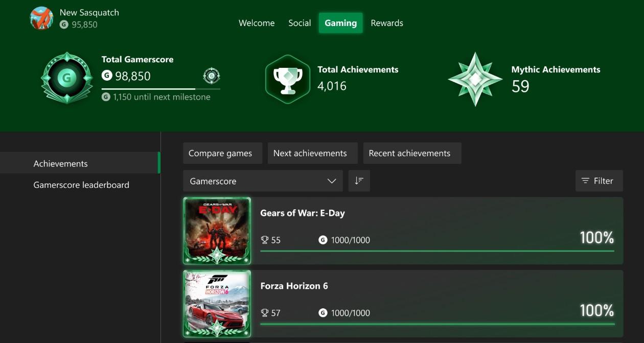Click the trophy icon for Forza Horizon 6
This screenshot has height=343, width=644.
[265, 313]
